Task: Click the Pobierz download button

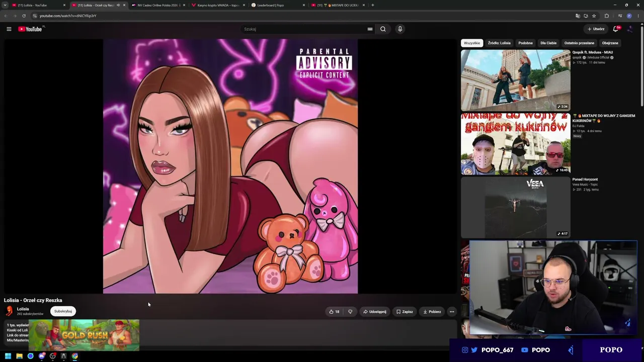Action: point(432,312)
